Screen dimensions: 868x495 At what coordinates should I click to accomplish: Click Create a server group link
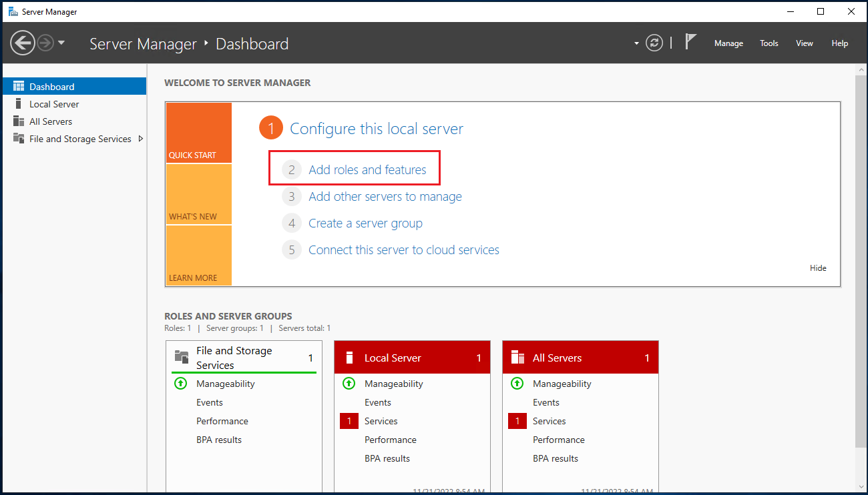[x=365, y=223]
